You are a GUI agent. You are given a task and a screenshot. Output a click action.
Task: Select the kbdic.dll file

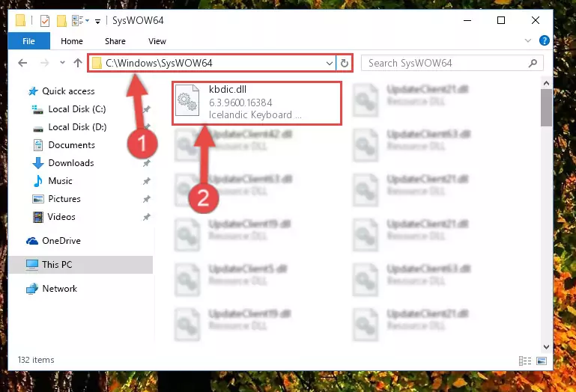257,103
